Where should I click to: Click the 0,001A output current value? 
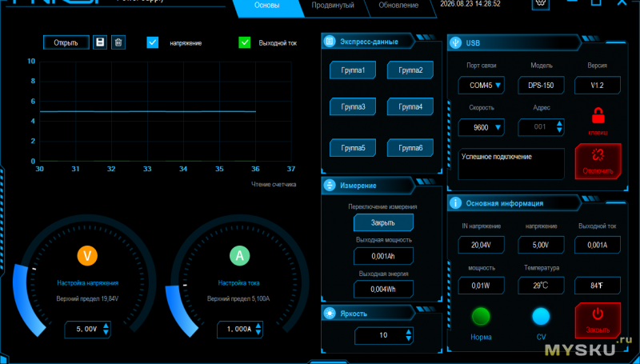tap(598, 245)
